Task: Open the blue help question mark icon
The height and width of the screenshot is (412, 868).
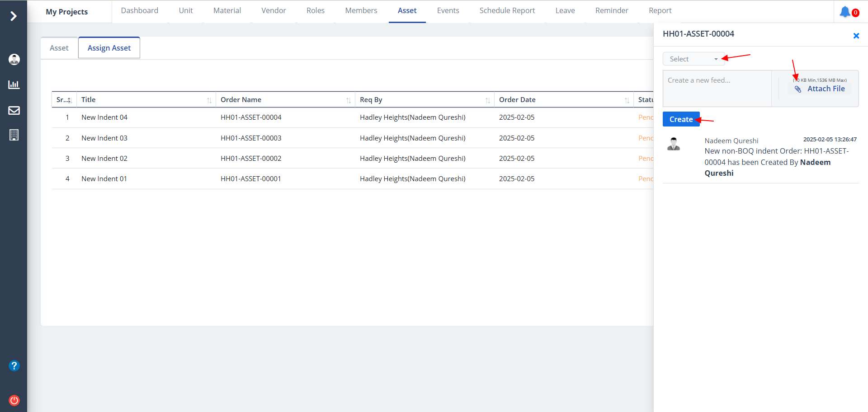Action: (14, 365)
